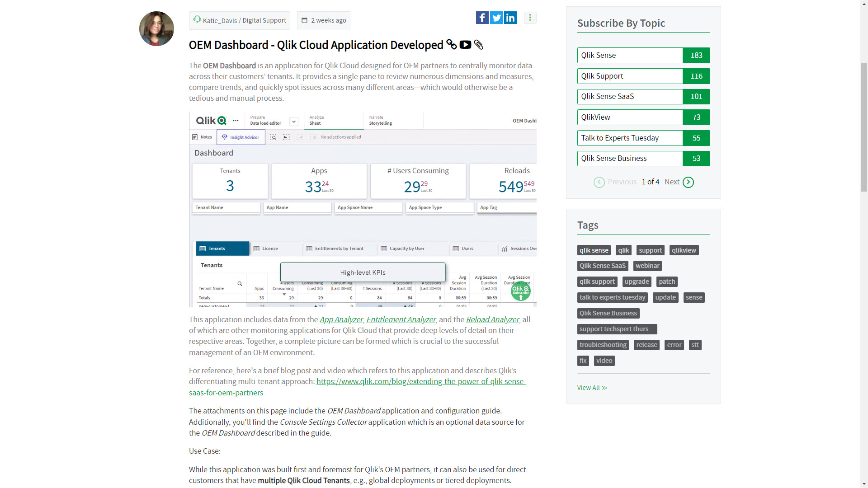This screenshot has height=488, width=868.
Task: Select the troubleshooting tag
Action: (x=603, y=345)
